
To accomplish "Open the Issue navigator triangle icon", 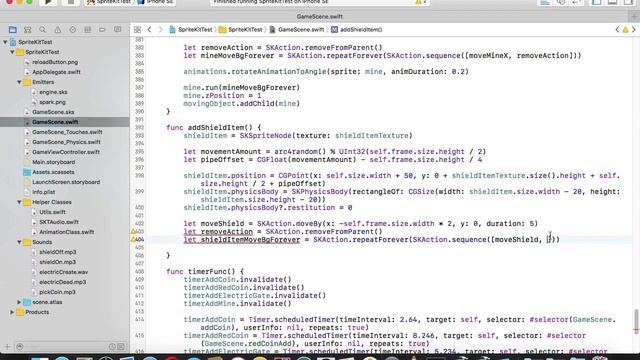I will [x=58, y=30].
